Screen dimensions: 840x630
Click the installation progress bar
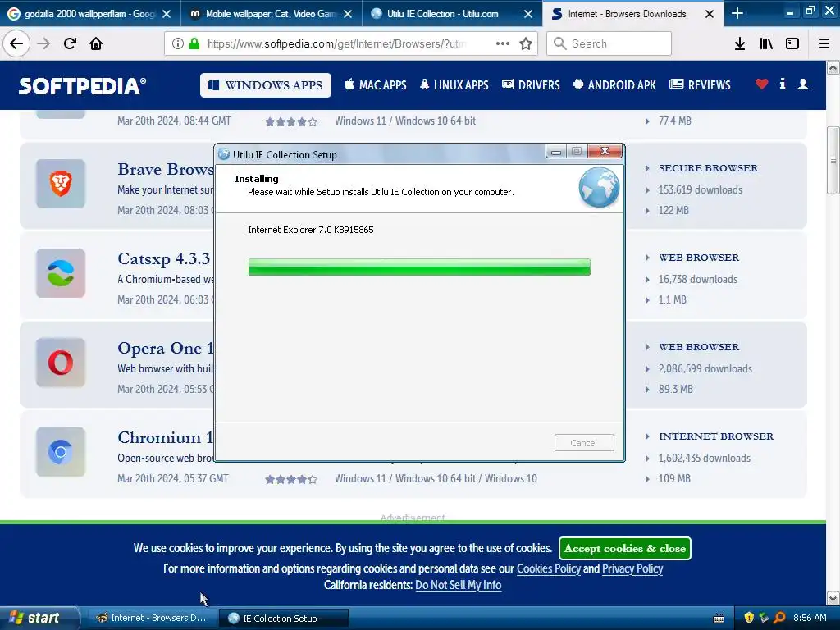[419, 267]
